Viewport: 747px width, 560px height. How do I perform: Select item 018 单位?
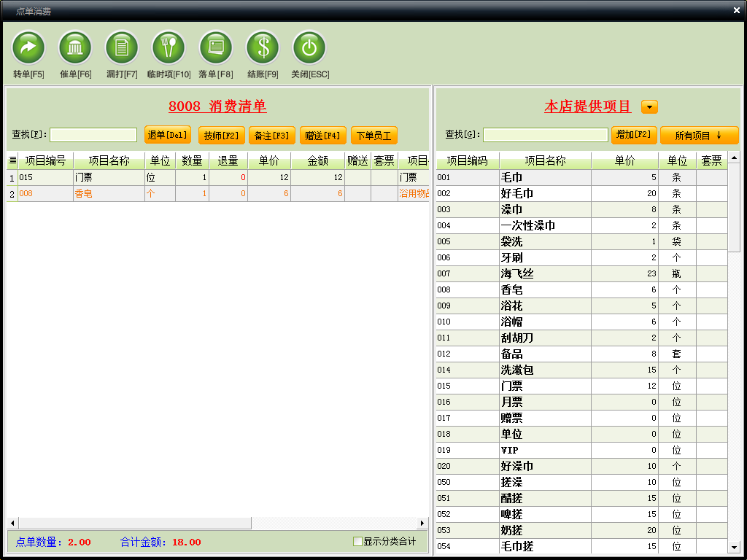tap(581, 434)
